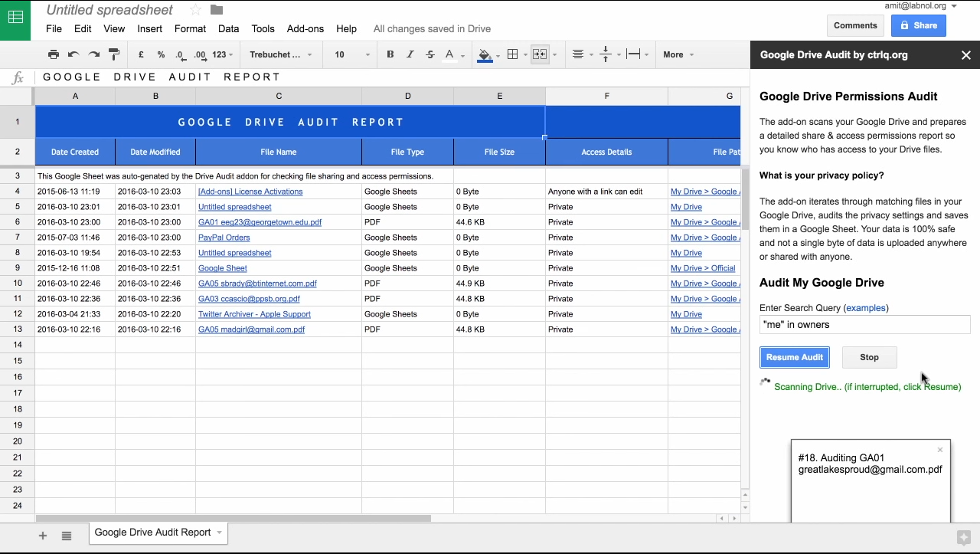This screenshot has width=980, height=554.
Task: Click the Resume Audit button
Action: [795, 357]
